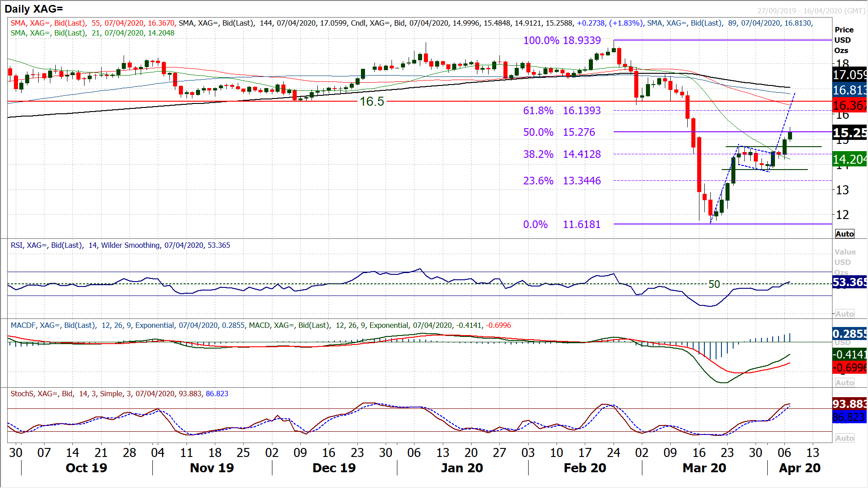868x488 pixels.
Task: Click the SMA 21 legend entry 14.2048
Action: [93, 33]
